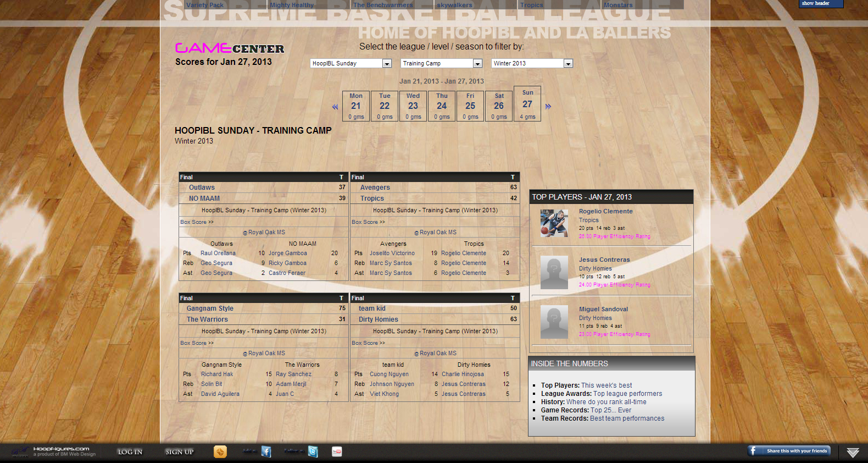868x463 pixels.
Task: Open the Training Camp level dropdown
Action: point(477,64)
